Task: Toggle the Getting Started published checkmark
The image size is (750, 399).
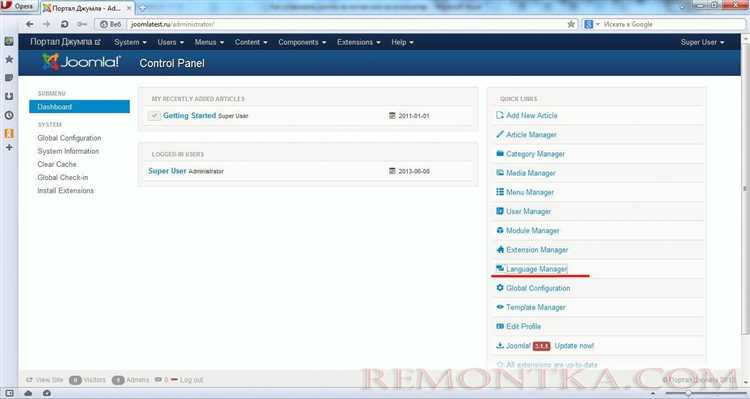Action: click(154, 116)
